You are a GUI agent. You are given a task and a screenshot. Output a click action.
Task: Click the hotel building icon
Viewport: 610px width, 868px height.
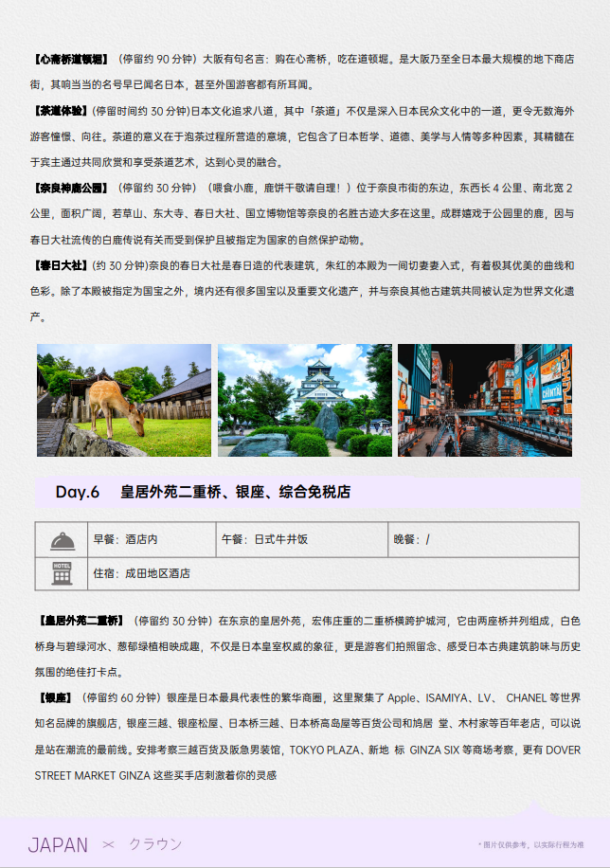(x=62, y=573)
